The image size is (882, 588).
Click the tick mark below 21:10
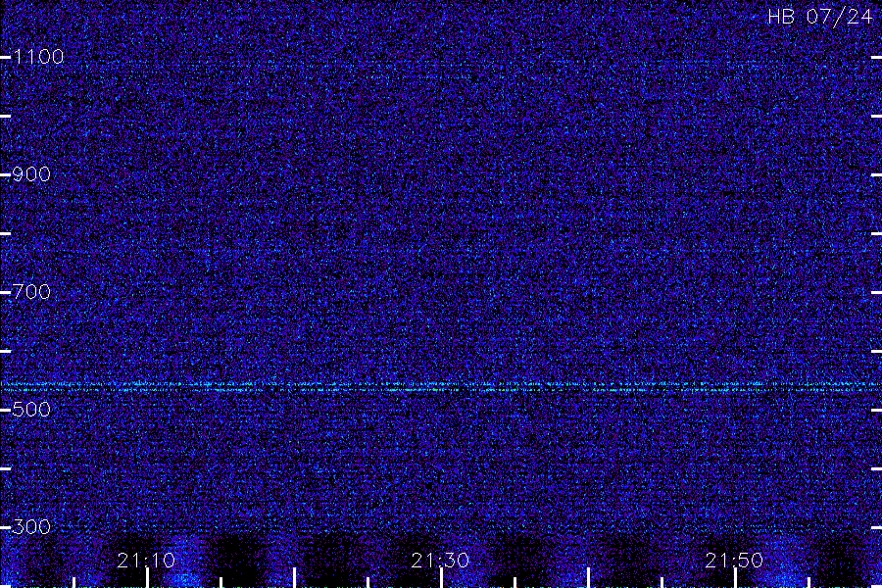[x=147, y=578]
